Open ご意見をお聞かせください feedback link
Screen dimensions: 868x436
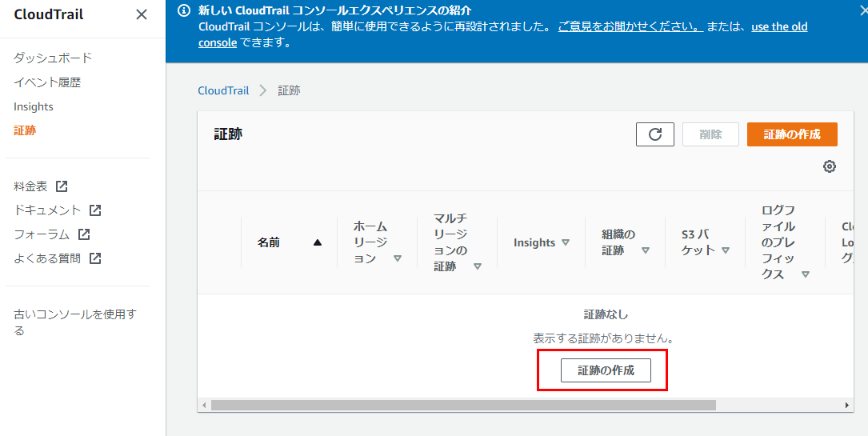[x=630, y=26]
